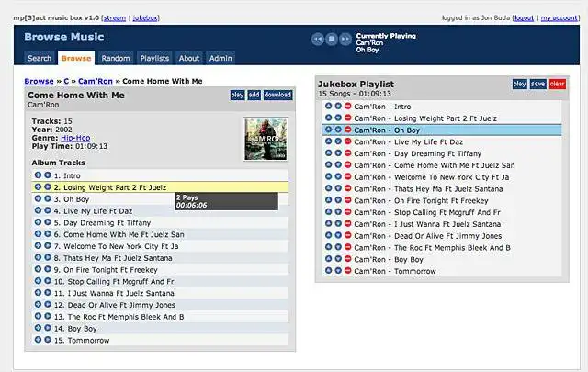Select playlist entry Cam'Ron - I Just Wanna Ft Juelz Santana

(427, 224)
